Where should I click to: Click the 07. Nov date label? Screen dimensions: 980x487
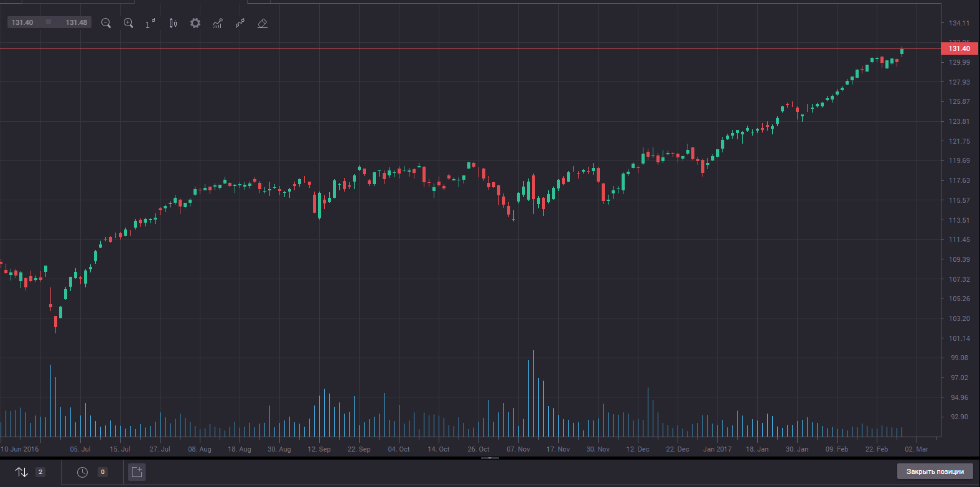[518, 449]
